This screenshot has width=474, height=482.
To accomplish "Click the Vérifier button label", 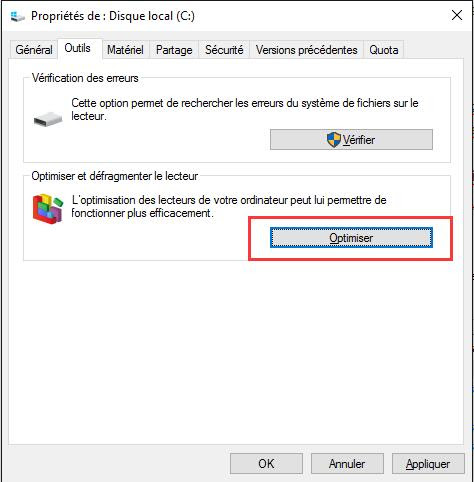I will [x=359, y=140].
